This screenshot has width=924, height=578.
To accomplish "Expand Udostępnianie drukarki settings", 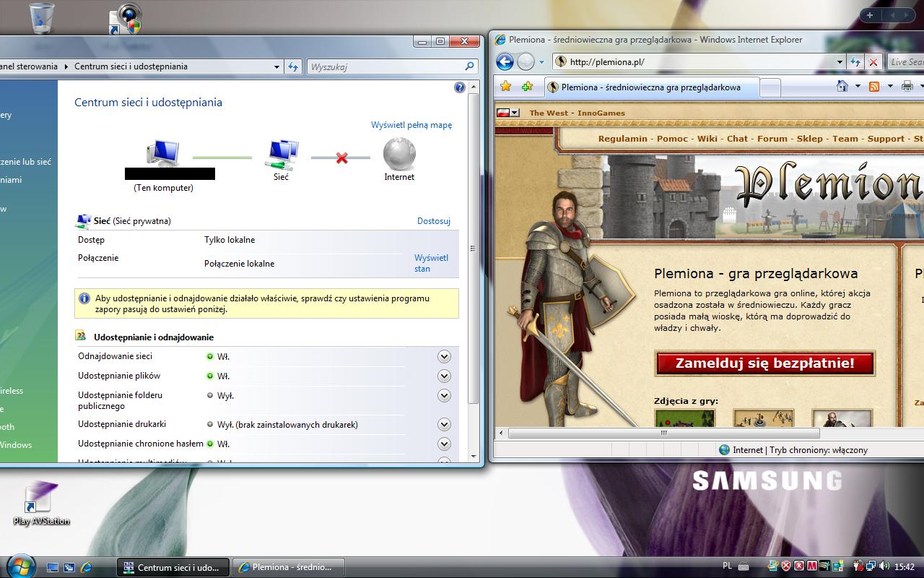I will point(444,424).
